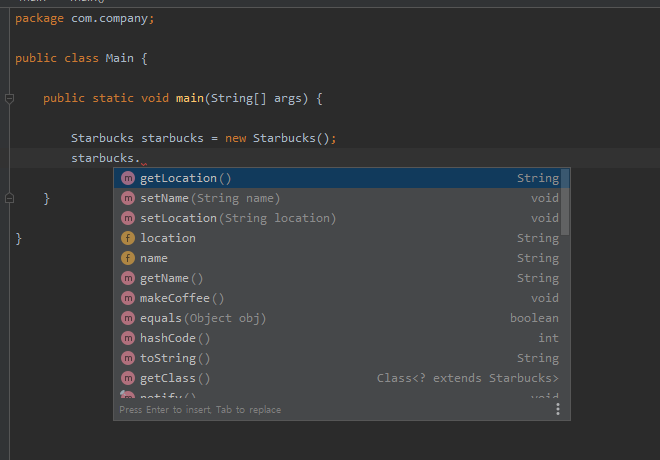The height and width of the screenshot is (460, 660).
Task: Click 'String[]' parameter type in main
Action: 239,98
